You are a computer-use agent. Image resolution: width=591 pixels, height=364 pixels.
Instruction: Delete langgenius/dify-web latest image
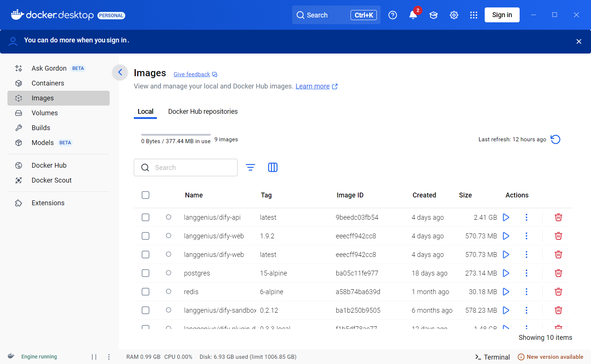pos(558,254)
